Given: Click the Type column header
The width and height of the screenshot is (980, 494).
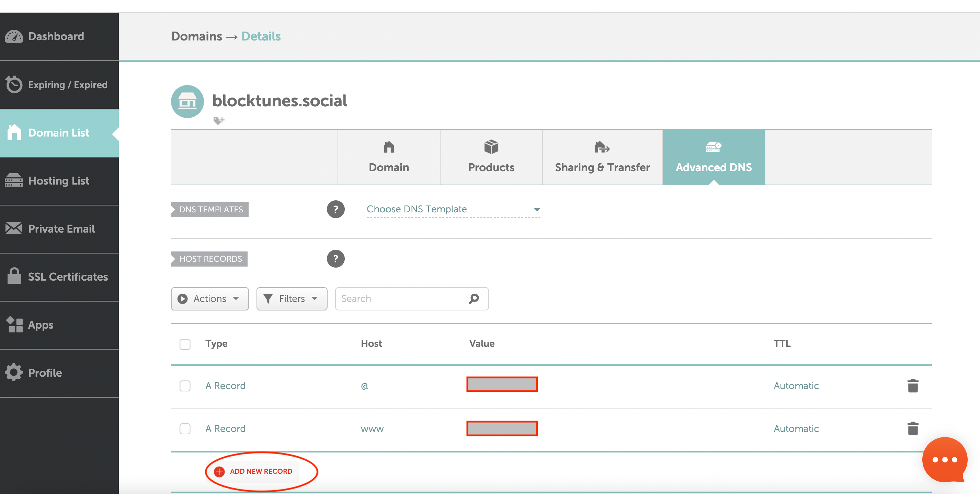Looking at the screenshot, I should pos(216,343).
